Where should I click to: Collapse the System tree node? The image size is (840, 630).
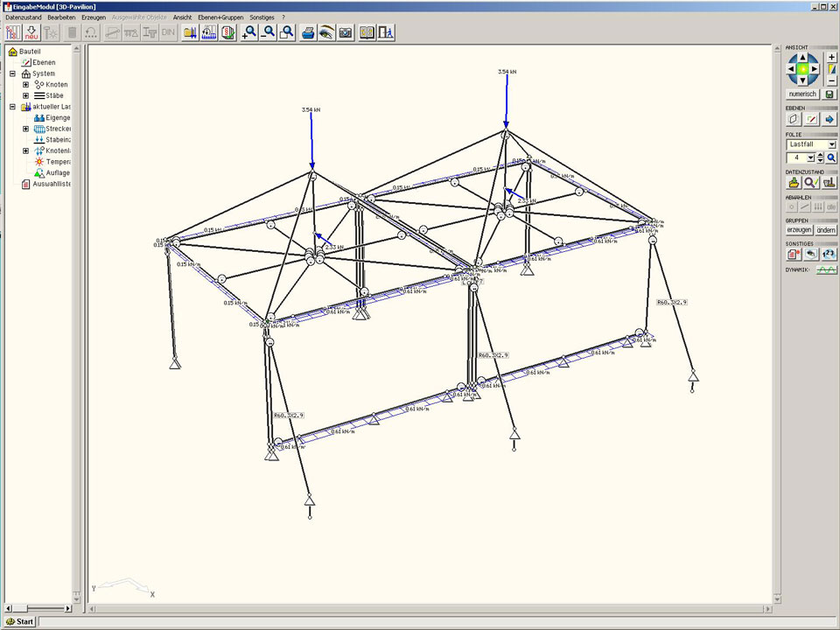coord(13,73)
